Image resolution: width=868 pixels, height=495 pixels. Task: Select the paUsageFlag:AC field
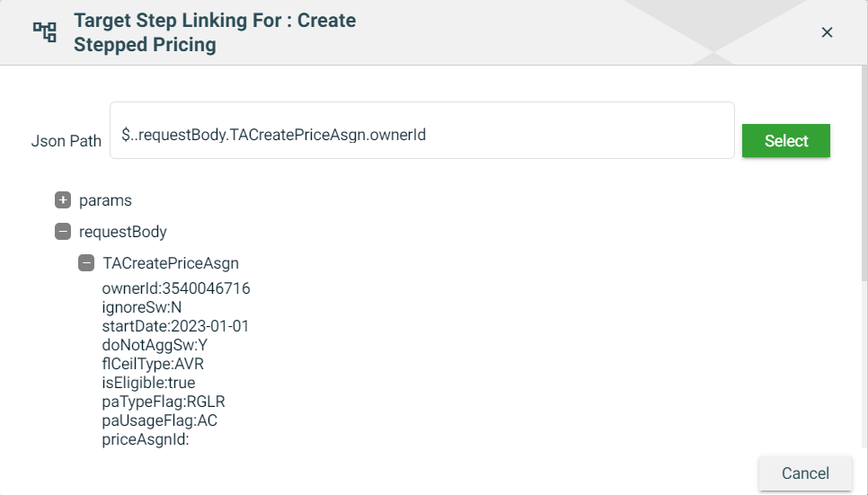click(160, 420)
